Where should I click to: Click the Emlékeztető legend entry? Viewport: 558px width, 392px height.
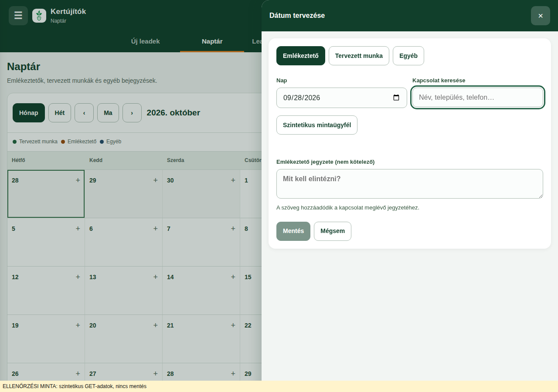click(x=79, y=142)
